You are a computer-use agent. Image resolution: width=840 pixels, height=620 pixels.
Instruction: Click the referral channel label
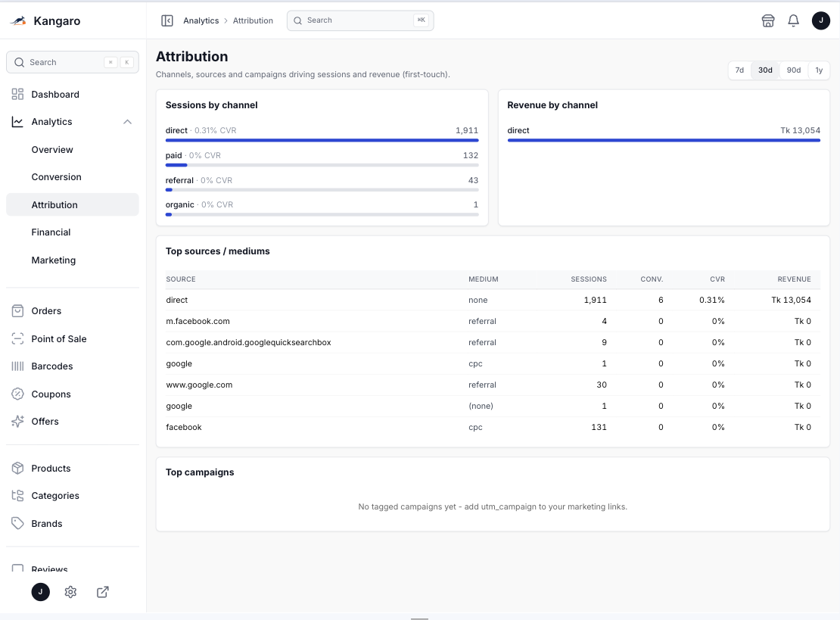pyautogui.click(x=179, y=180)
